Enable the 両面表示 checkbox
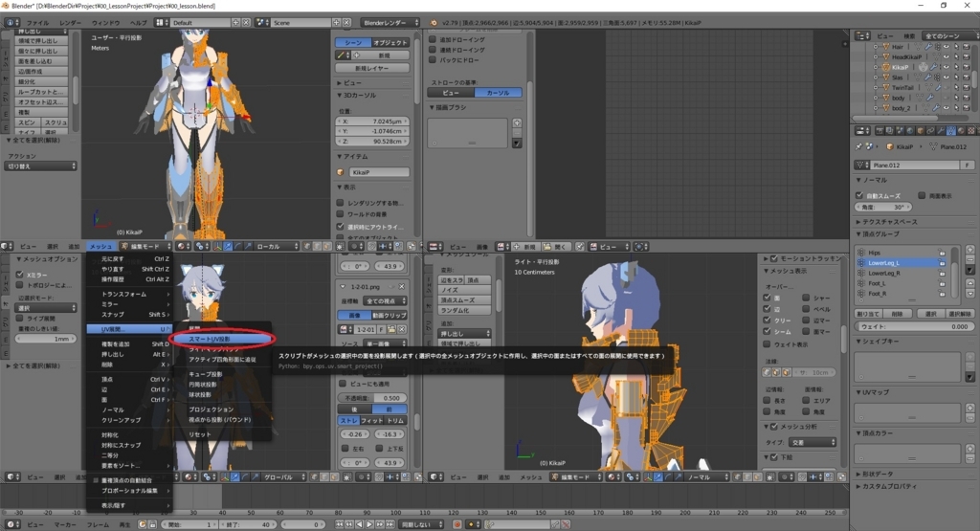Viewport: 980px width, 531px height. (922, 195)
